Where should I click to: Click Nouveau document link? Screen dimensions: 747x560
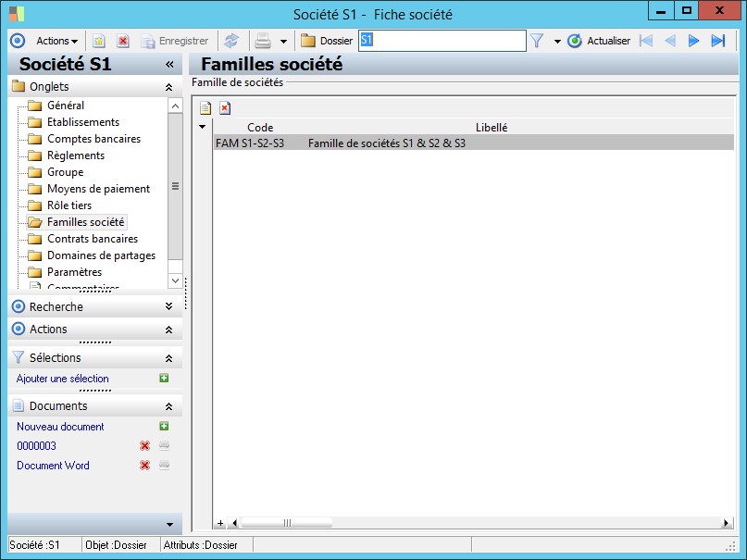coord(60,427)
